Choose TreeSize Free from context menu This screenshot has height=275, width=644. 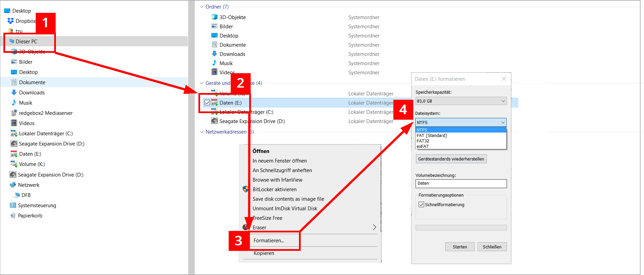point(268,218)
